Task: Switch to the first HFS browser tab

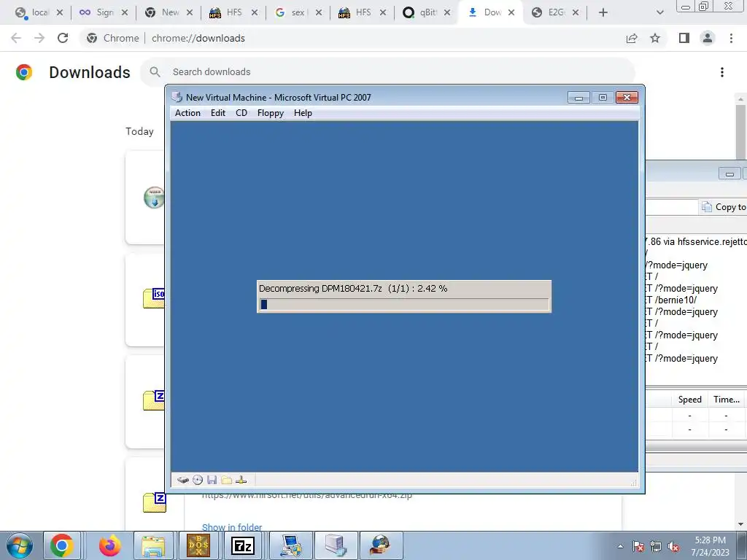Action: pyautogui.click(x=233, y=12)
